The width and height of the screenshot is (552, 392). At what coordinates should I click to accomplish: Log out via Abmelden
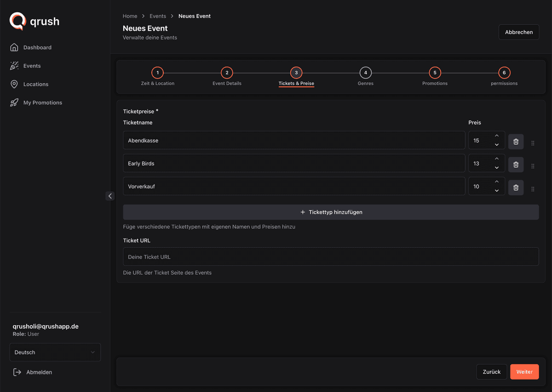(39, 372)
